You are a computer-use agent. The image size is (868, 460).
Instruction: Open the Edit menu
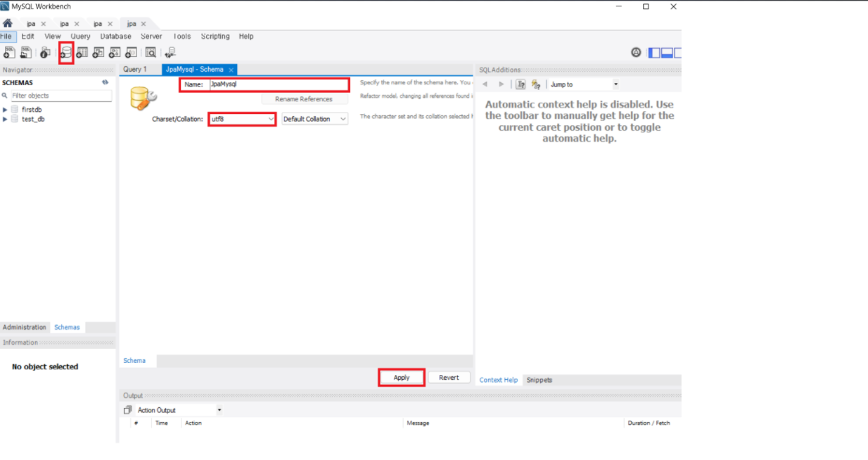coord(27,37)
